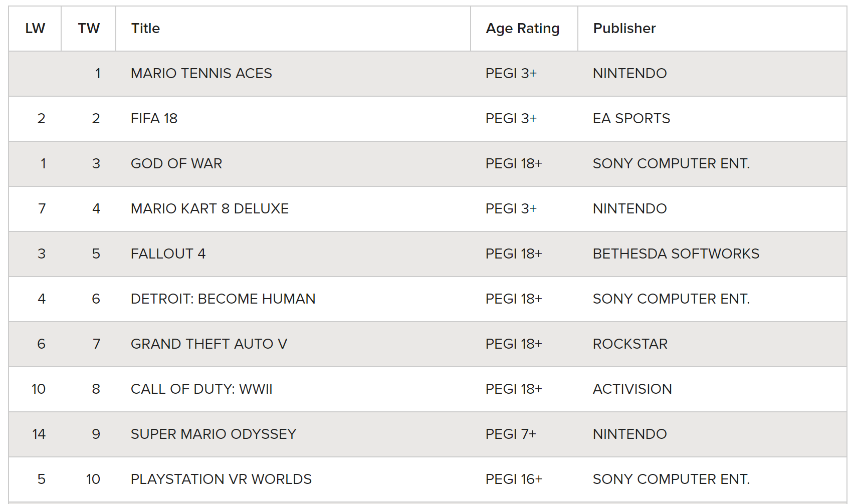Click the GOD OF WAR title
The height and width of the screenshot is (504, 852).
click(176, 164)
